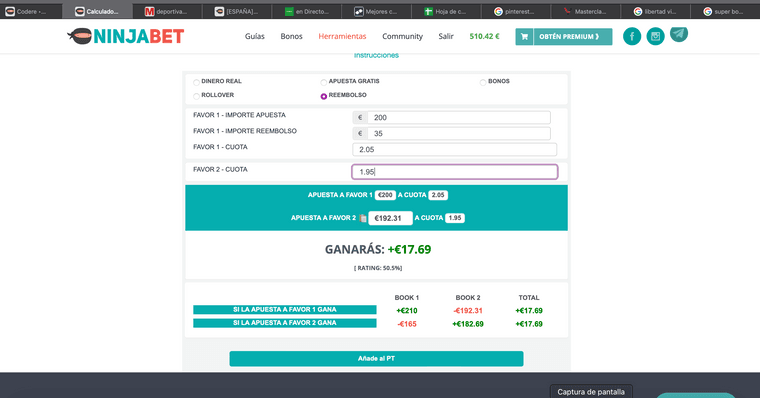Image resolution: width=760 pixels, height=398 pixels.
Task: Click the Añade al PT button
Action: click(376, 359)
